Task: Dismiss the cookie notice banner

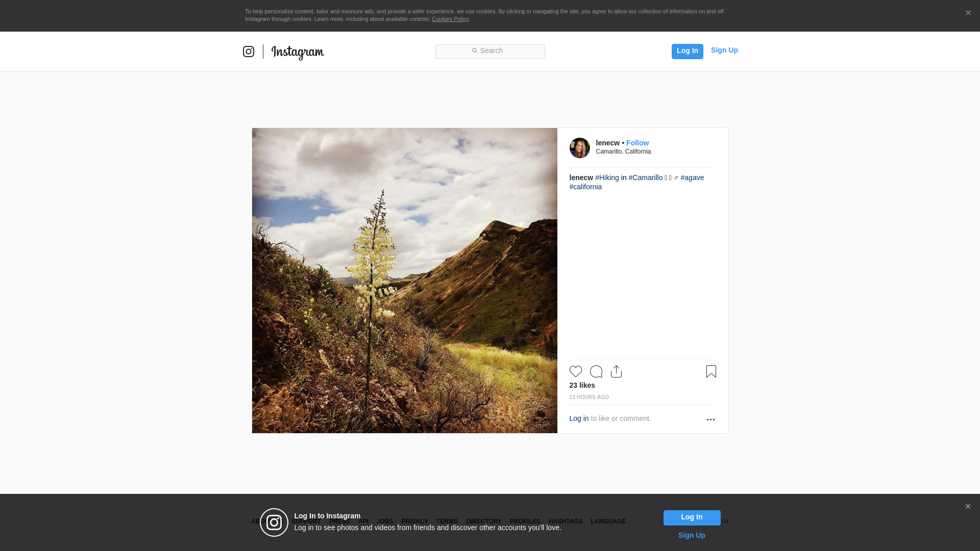Action: tap(968, 13)
